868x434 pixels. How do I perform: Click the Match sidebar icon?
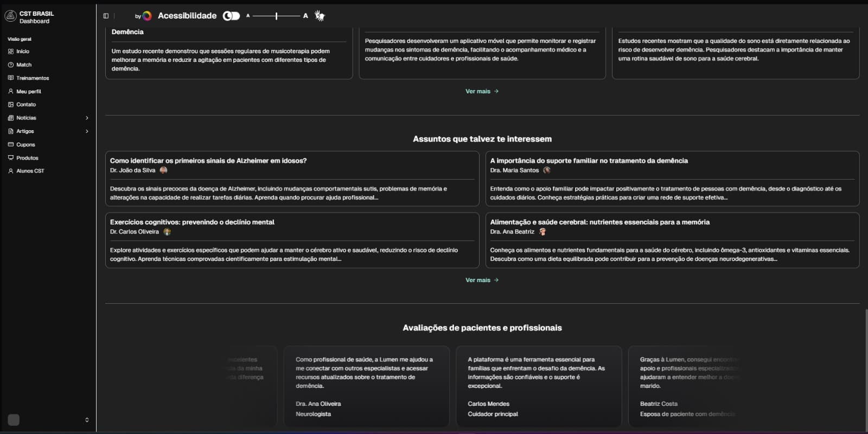coord(11,65)
